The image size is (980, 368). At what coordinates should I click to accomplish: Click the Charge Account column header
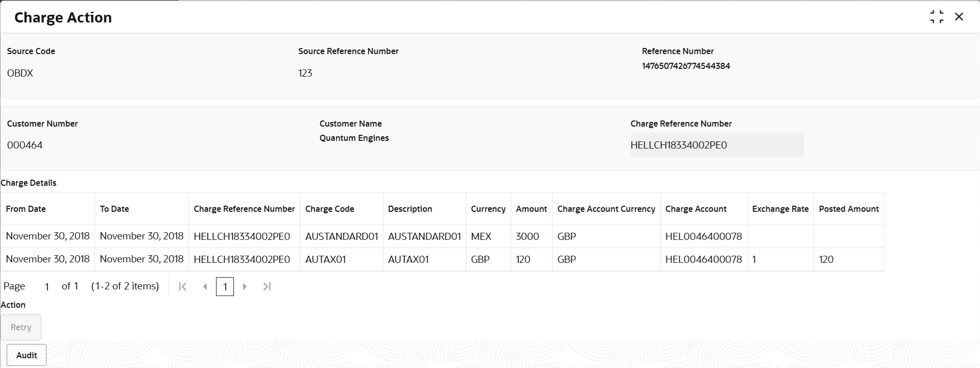coord(696,209)
